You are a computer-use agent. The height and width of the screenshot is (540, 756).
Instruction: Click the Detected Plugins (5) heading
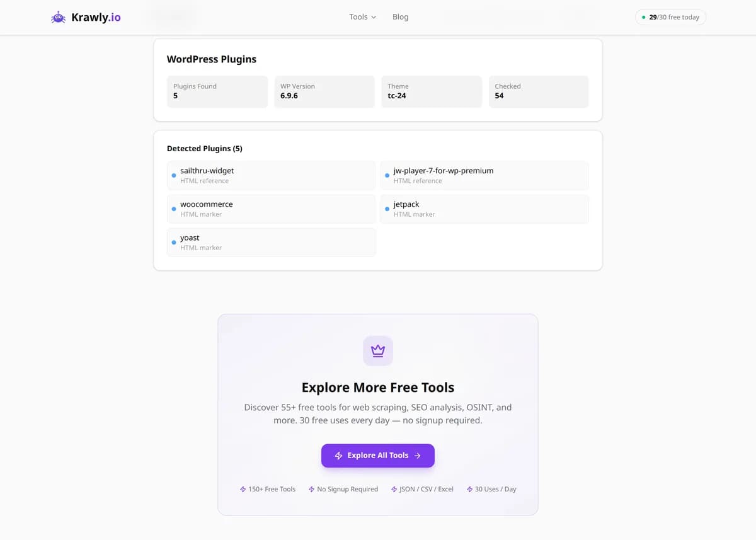pos(205,149)
